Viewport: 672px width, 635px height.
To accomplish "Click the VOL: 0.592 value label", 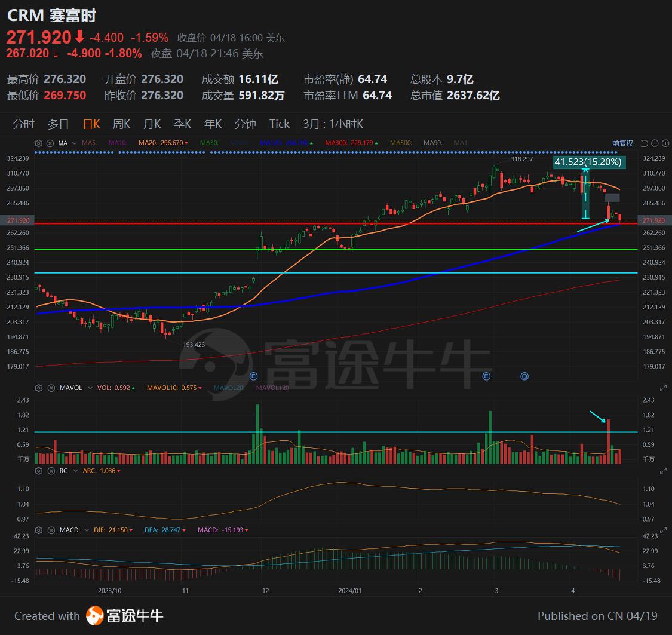I will [116, 388].
